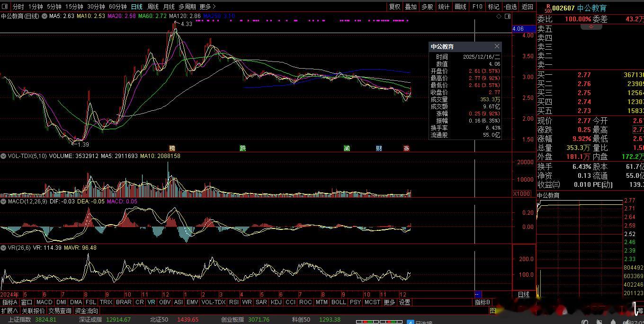Click the 财 event marker on chart
Screen dimensions: 644x324
(x=379, y=148)
